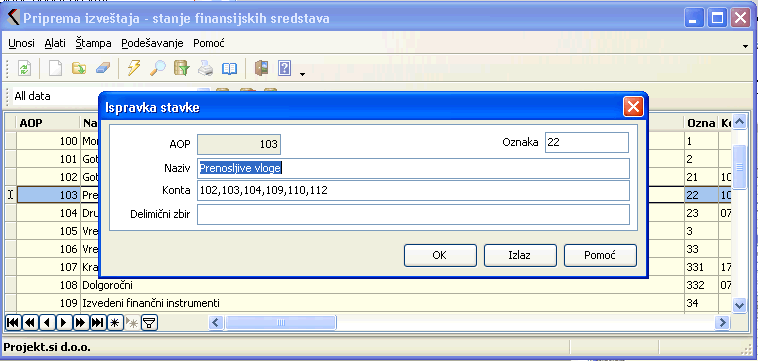
Task: Click the Ozna cell with value 332
Action: 700,286
